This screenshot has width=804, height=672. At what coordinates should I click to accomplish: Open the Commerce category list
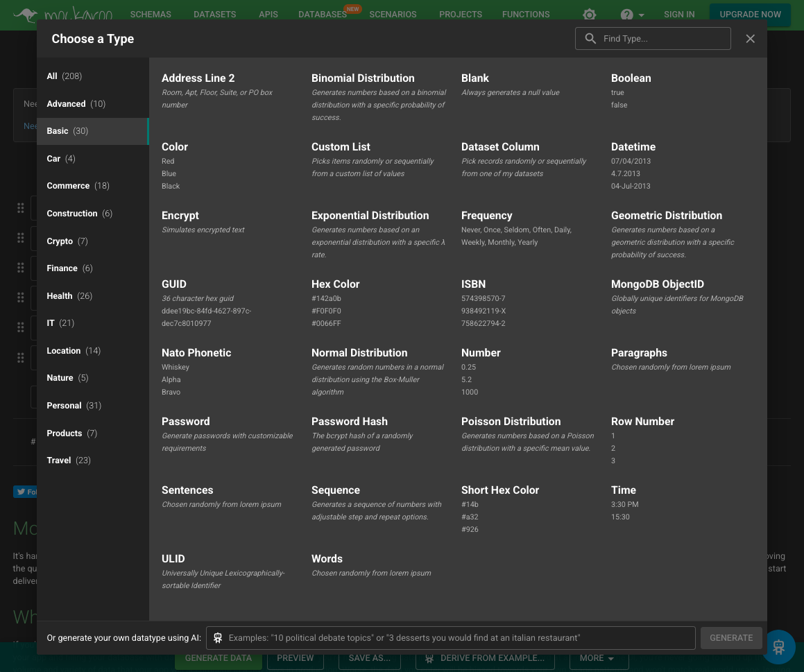(x=78, y=186)
